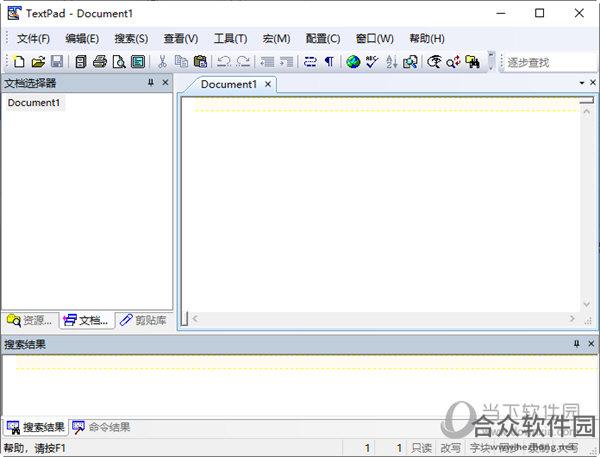Switch to the 文档... tab
This screenshot has width=600, height=457.
86,320
